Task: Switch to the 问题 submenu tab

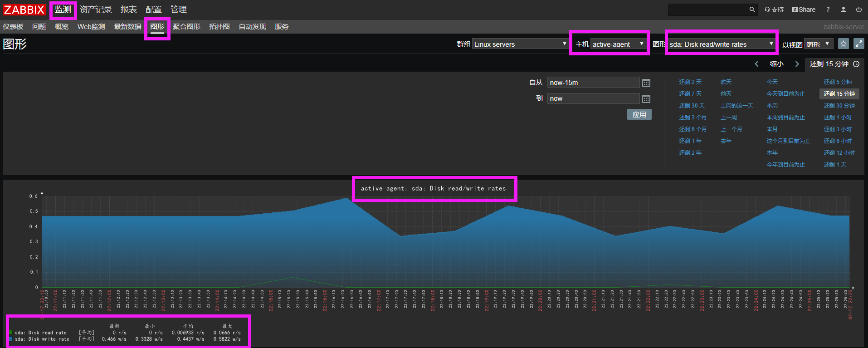Action: pyautogui.click(x=39, y=27)
